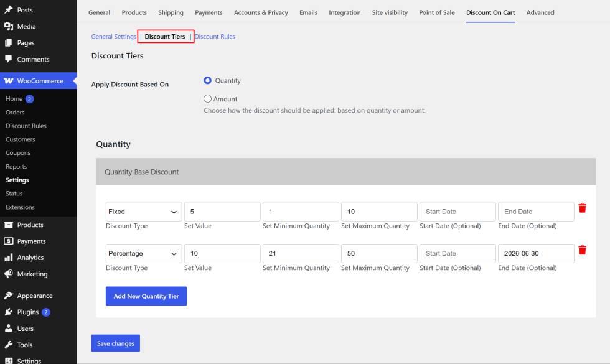Image resolution: width=610 pixels, height=364 pixels.
Task: Switch to the Payments tab
Action: (x=209, y=12)
